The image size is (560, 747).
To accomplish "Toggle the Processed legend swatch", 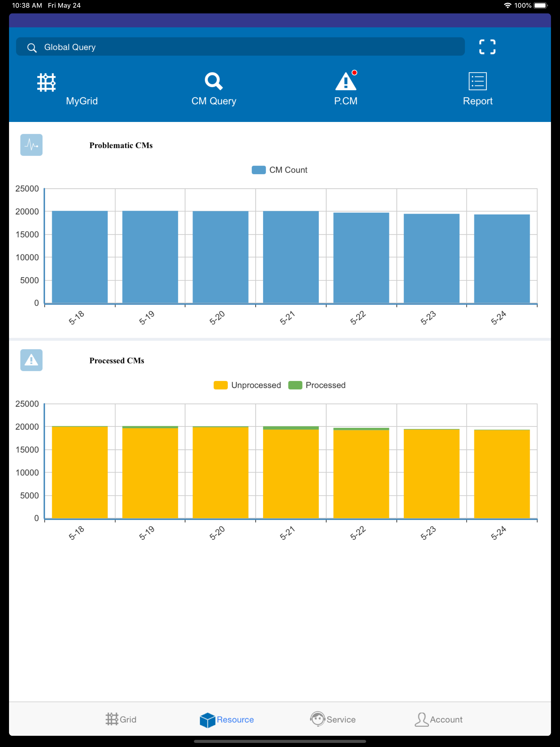I will pyautogui.click(x=295, y=385).
